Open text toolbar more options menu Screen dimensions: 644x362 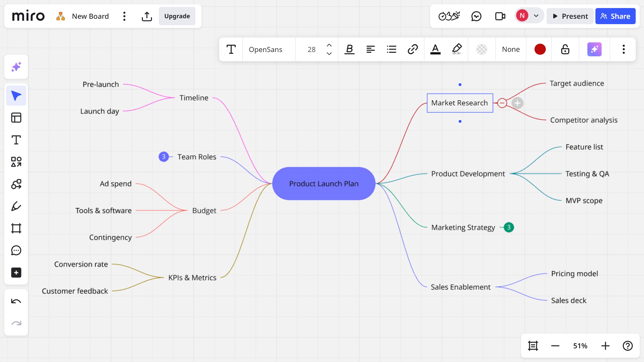[x=624, y=49]
